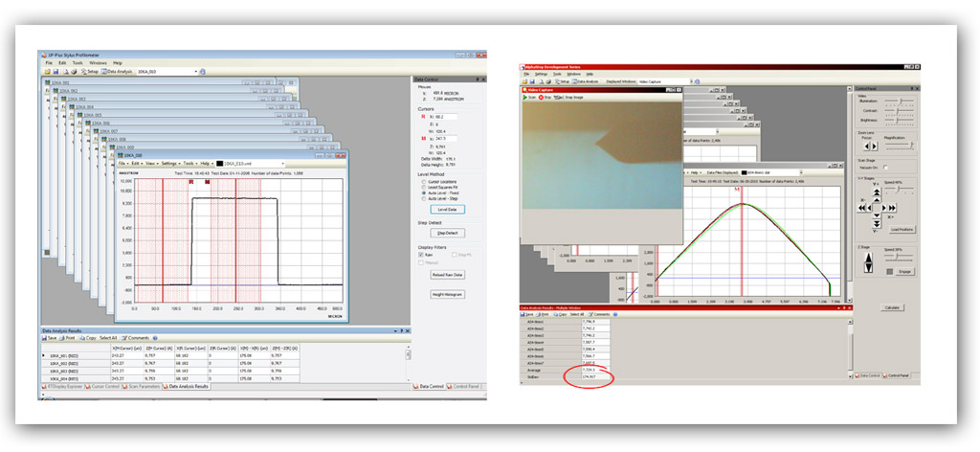The width and height of the screenshot is (980, 452).
Task: Click Save disk icon in XP-Plus Profilometer toolbar
Action: [56, 71]
